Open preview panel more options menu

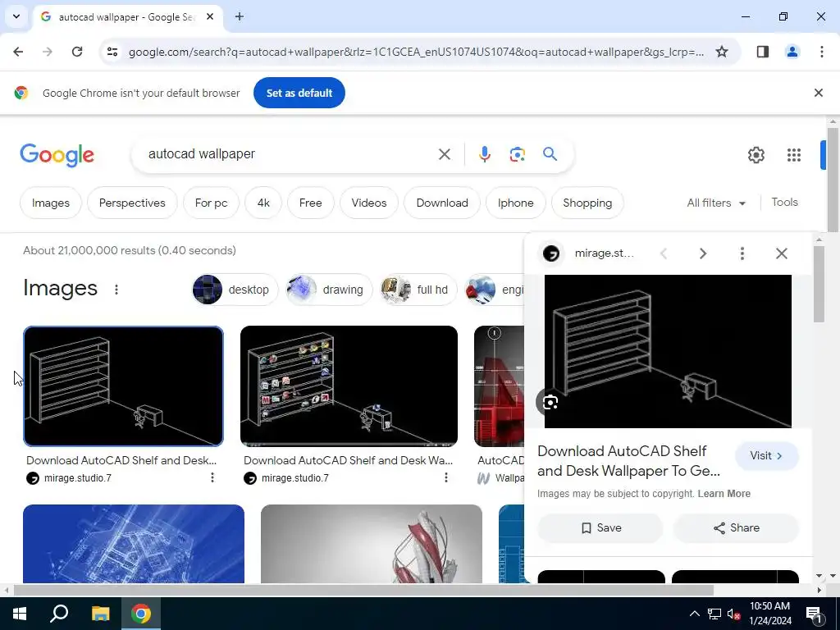[742, 253]
